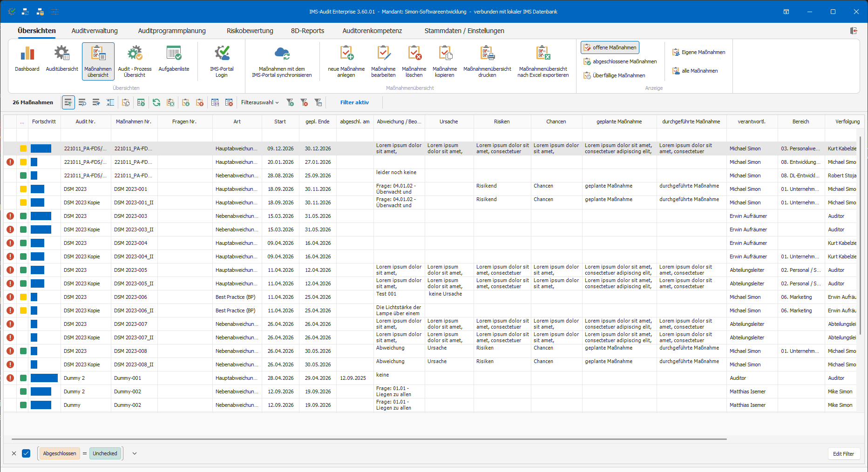Click the logout icon at the ribbon's right edge
Viewport: 868px width, 472px height.
(854, 31)
